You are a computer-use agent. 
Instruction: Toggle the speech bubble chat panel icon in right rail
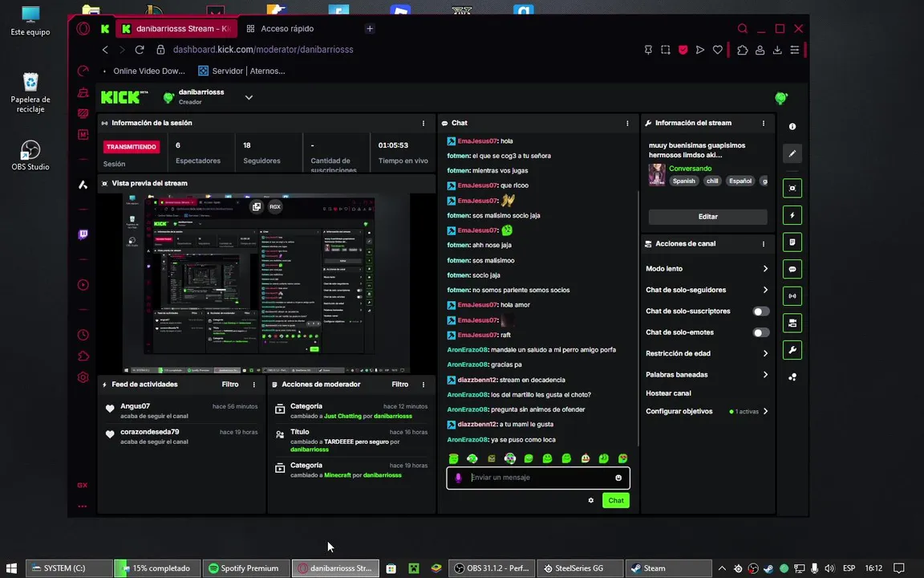pos(792,269)
